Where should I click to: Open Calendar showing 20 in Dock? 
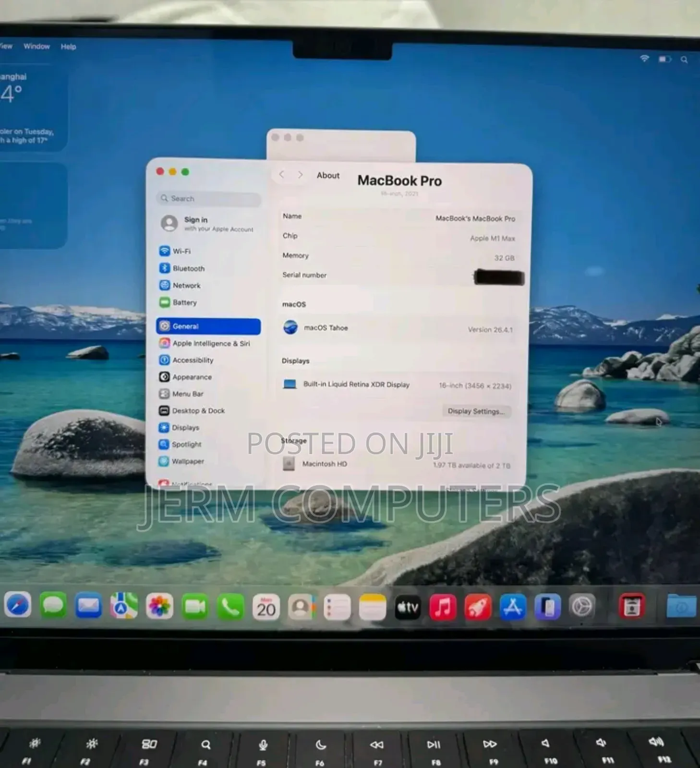[266, 608]
